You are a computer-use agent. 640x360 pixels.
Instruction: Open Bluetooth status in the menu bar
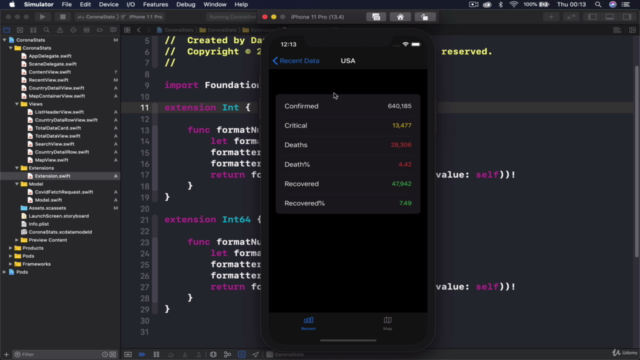501,4
